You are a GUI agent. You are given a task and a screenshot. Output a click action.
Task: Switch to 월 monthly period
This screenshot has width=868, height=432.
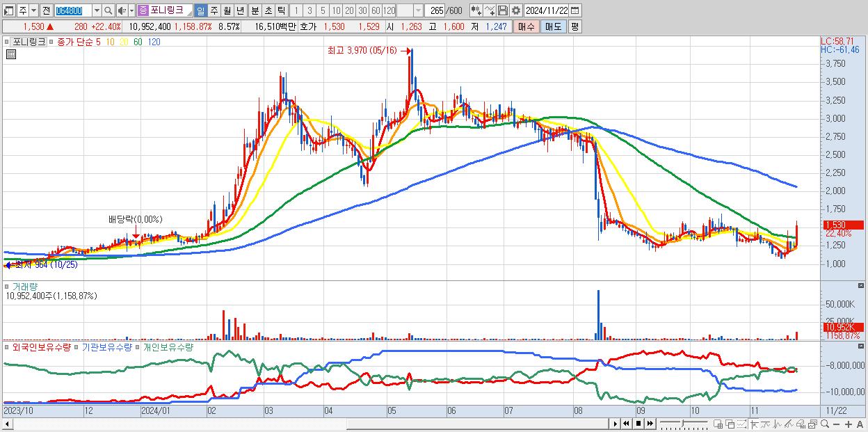tap(227, 10)
